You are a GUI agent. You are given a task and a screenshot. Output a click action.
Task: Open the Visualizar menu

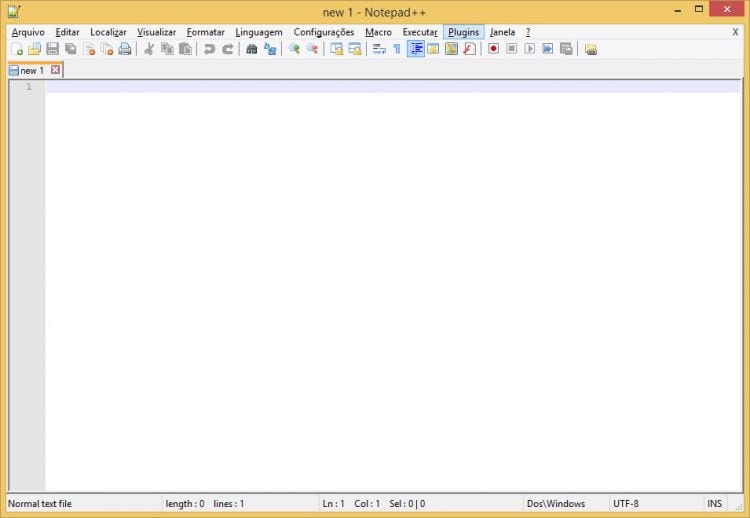coord(156,32)
